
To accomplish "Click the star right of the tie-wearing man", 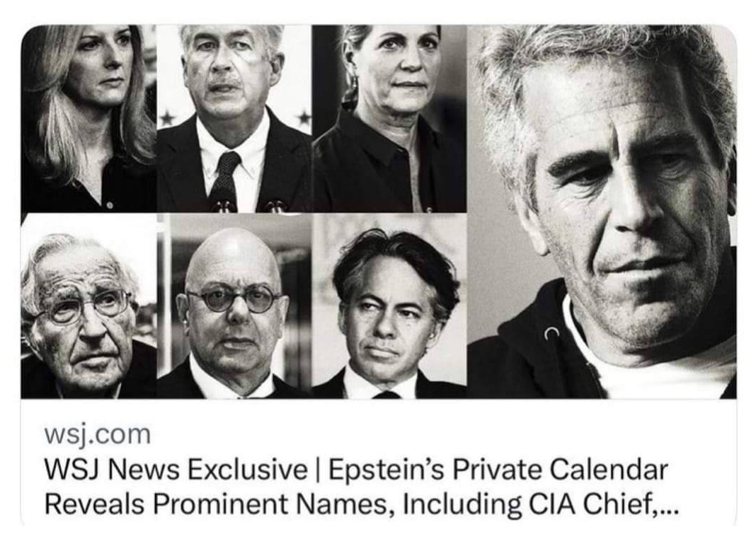I will tap(304, 116).
